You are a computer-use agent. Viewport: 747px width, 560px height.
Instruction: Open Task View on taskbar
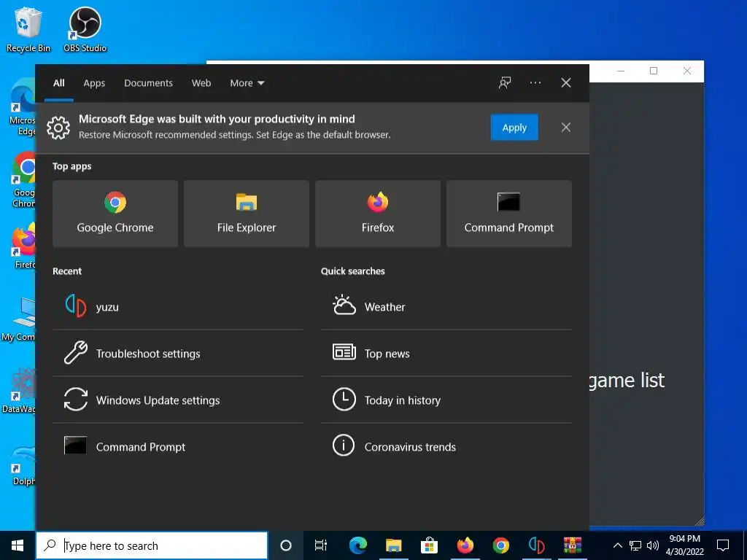tap(321, 545)
